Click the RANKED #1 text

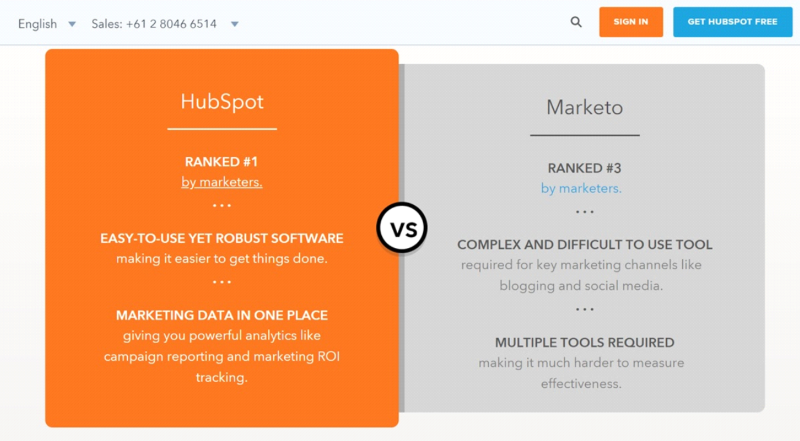tap(221, 162)
